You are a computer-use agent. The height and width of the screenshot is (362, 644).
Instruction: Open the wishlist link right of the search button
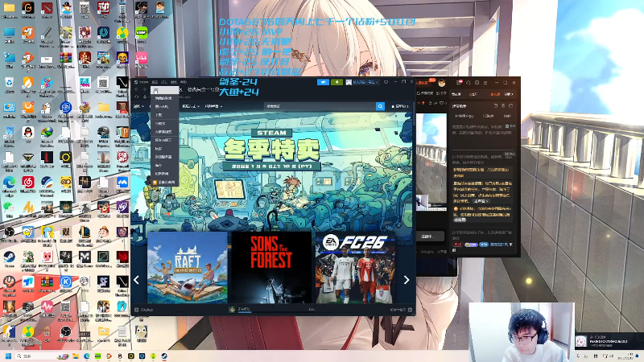pos(399,106)
